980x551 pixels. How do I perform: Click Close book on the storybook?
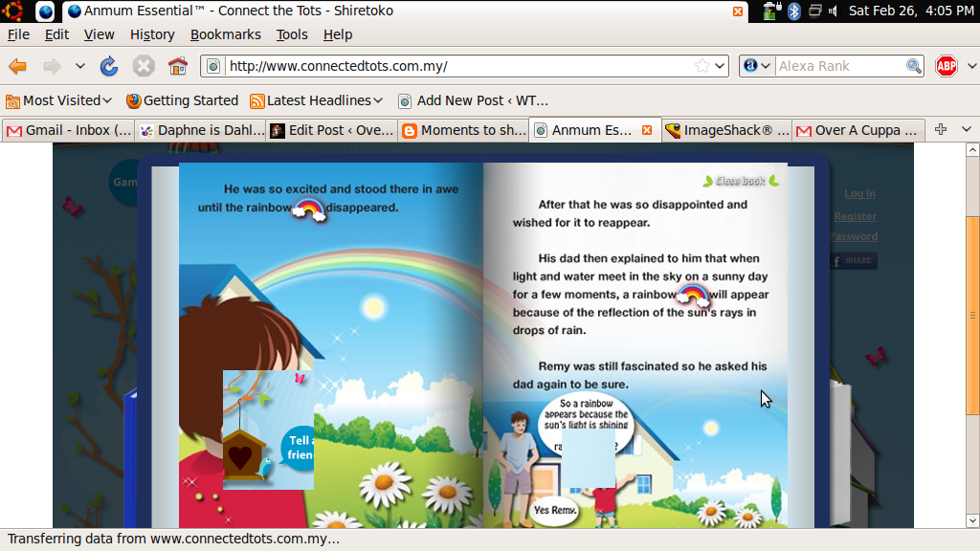click(741, 181)
